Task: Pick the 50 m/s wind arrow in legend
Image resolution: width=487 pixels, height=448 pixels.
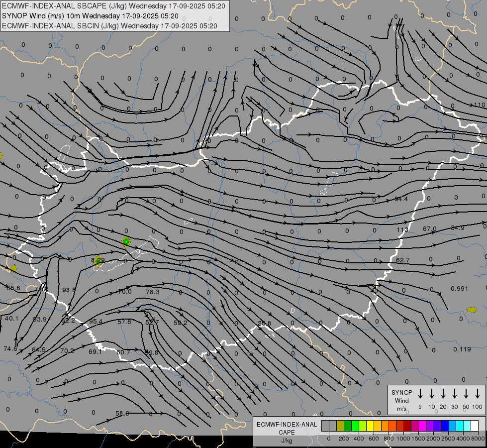Action: [x=466, y=394]
